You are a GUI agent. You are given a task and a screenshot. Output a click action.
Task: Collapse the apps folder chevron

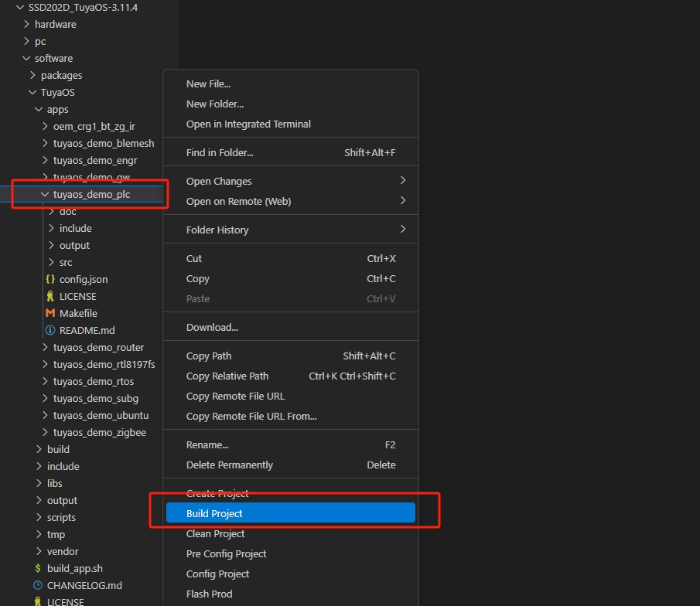(x=39, y=109)
